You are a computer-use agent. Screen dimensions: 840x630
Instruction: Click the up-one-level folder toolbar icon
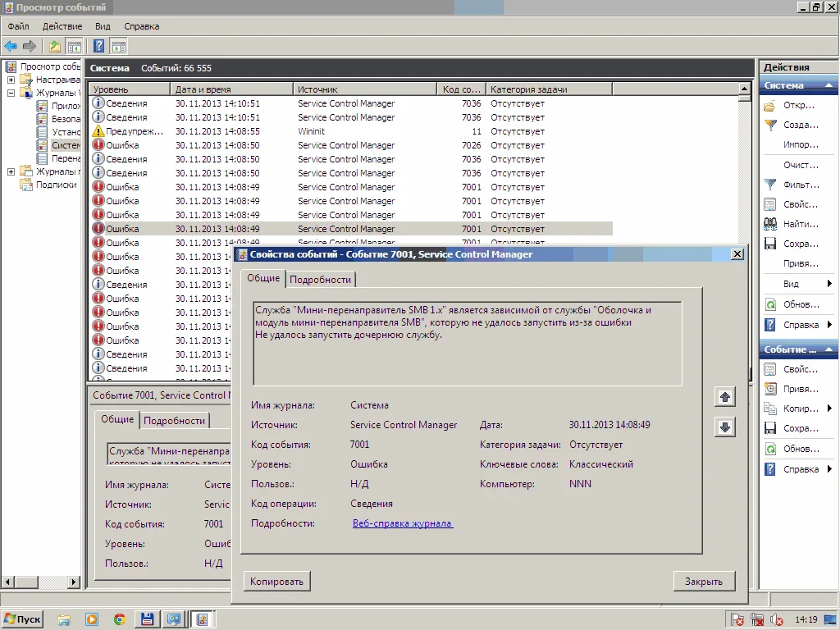pos(55,46)
